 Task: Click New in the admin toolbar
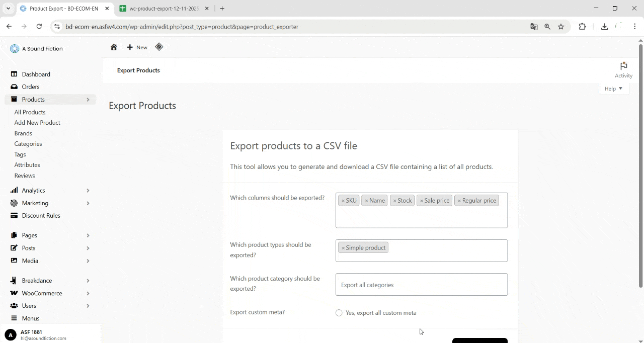point(136,47)
